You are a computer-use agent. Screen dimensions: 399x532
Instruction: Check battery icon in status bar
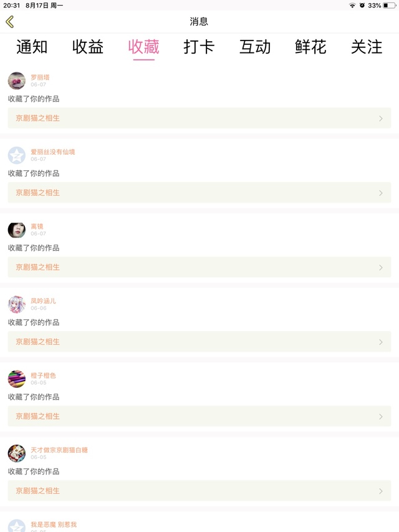[x=389, y=6]
